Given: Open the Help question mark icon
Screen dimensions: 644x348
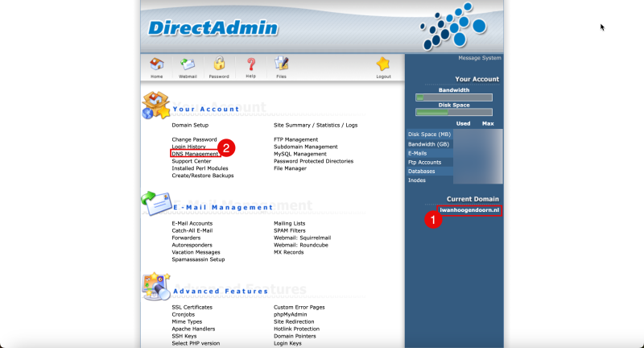Looking at the screenshot, I should point(250,64).
